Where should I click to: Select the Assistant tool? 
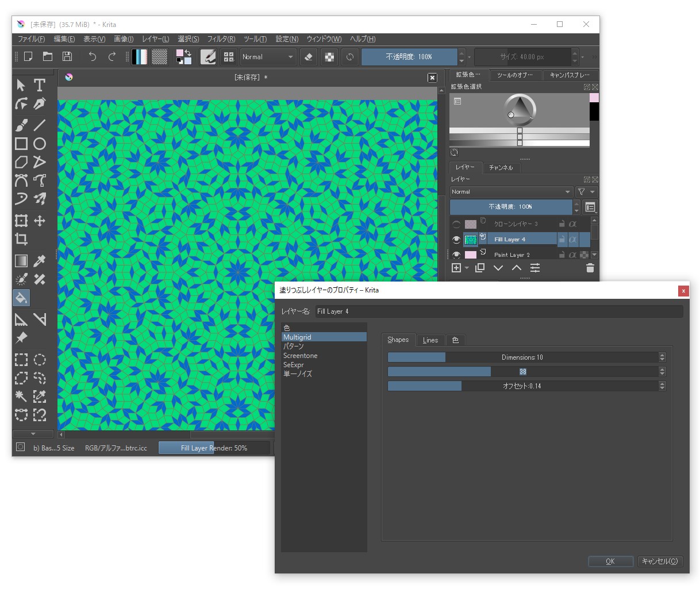click(x=21, y=319)
